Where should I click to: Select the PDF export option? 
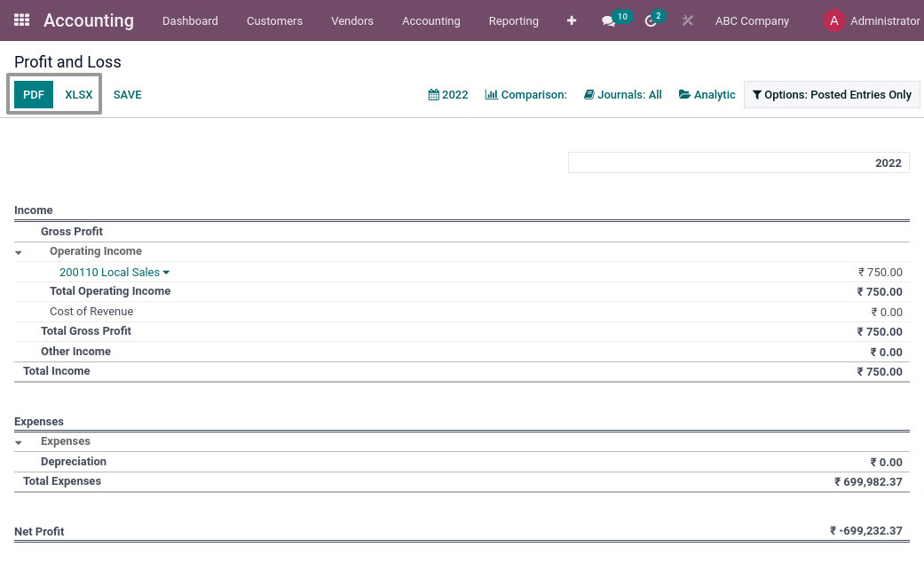click(x=34, y=94)
